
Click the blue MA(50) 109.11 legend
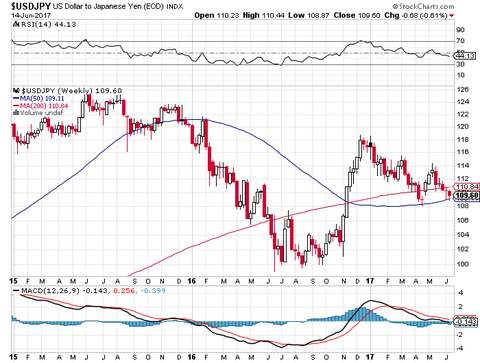[x=38, y=98]
